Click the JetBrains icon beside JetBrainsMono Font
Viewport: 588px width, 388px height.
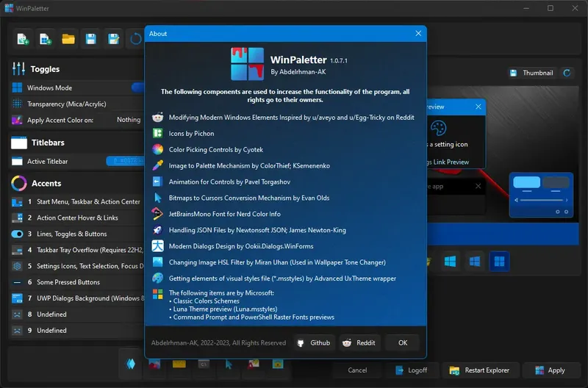click(157, 214)
